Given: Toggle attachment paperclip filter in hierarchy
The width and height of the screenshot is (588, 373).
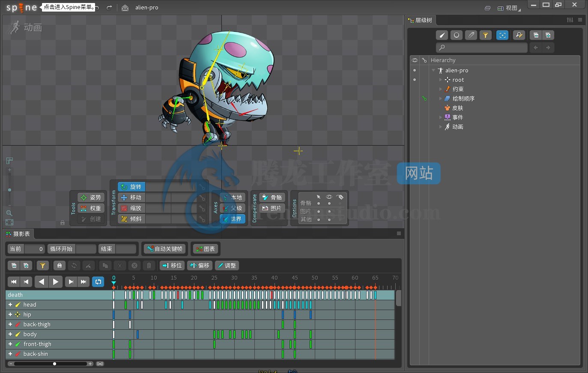Looking at the screenshot, I should click(471, 35).
